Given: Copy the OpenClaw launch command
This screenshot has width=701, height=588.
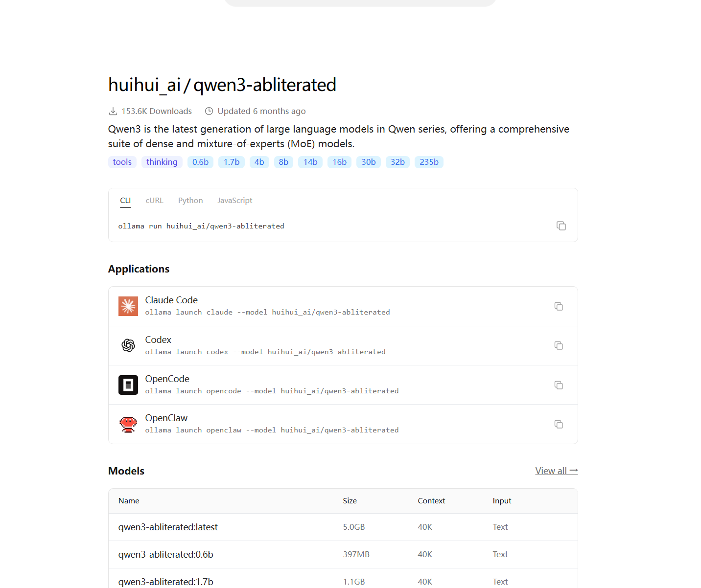Looking at the screenshot, I should 559,424.
